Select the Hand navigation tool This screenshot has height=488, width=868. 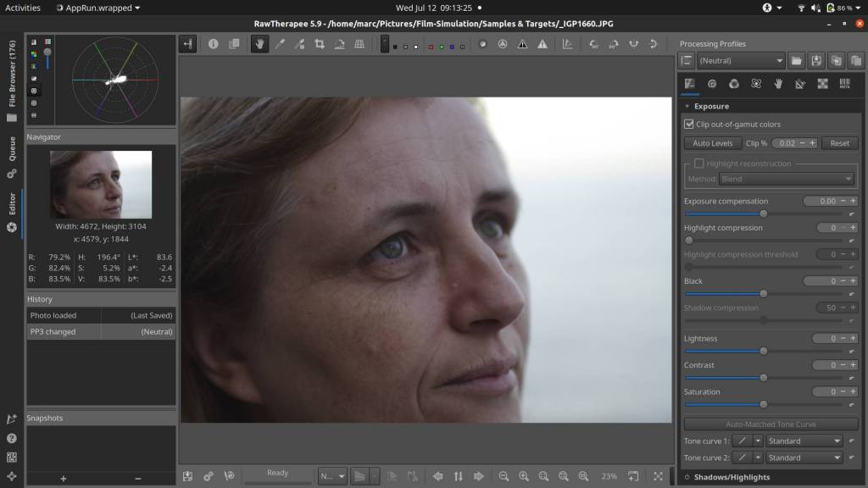pyautogui.click(x=259, y=44)
